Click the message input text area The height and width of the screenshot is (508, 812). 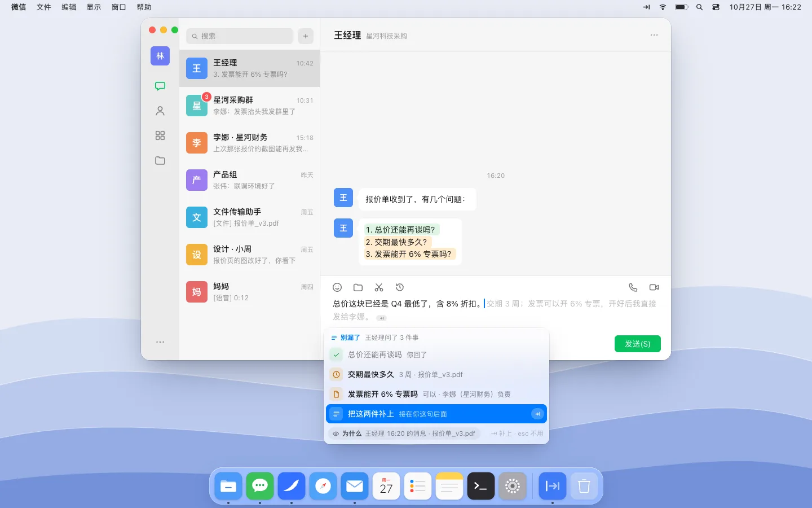495,310
